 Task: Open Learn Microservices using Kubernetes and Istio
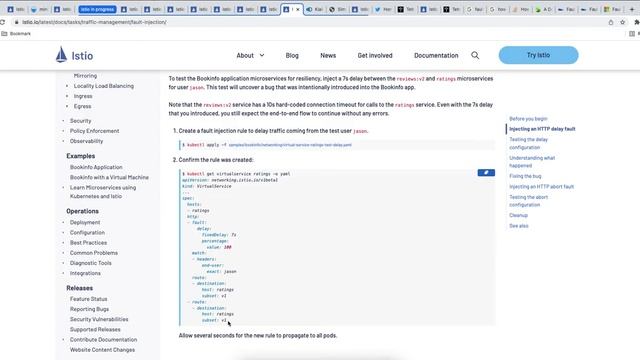(x=103, y=192)
